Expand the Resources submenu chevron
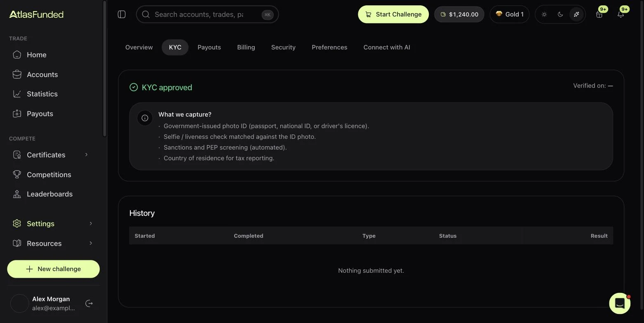The image size is (644, 323). [x=91, y=243]
